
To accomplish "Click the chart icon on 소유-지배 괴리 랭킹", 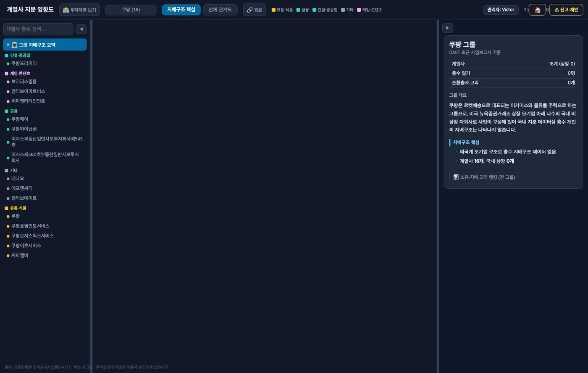I will click(x=456, y=177).
